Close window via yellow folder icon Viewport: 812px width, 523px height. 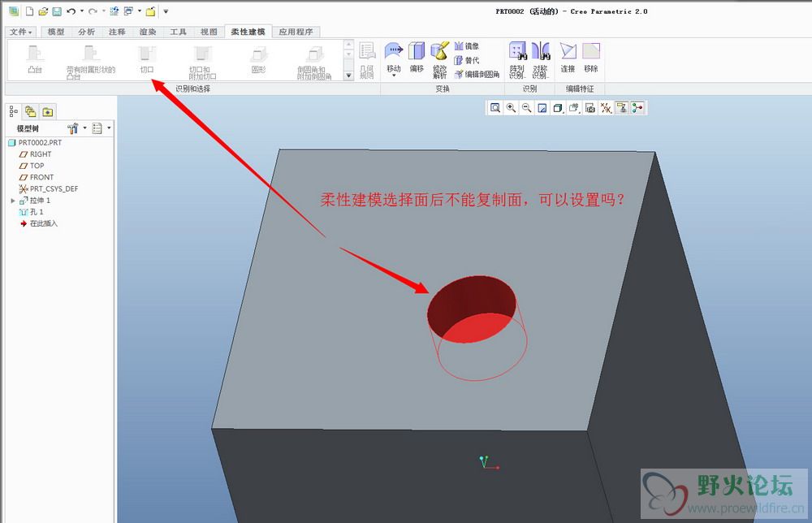(150, 11)
